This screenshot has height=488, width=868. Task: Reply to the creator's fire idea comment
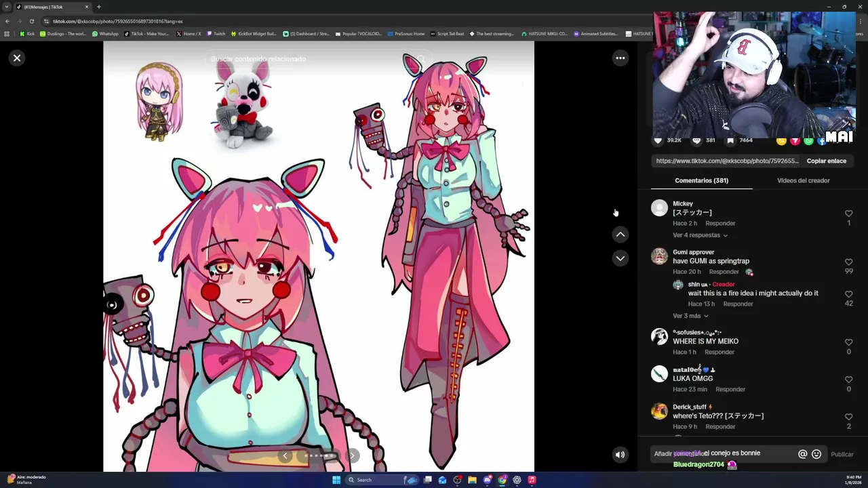(738, 304)
